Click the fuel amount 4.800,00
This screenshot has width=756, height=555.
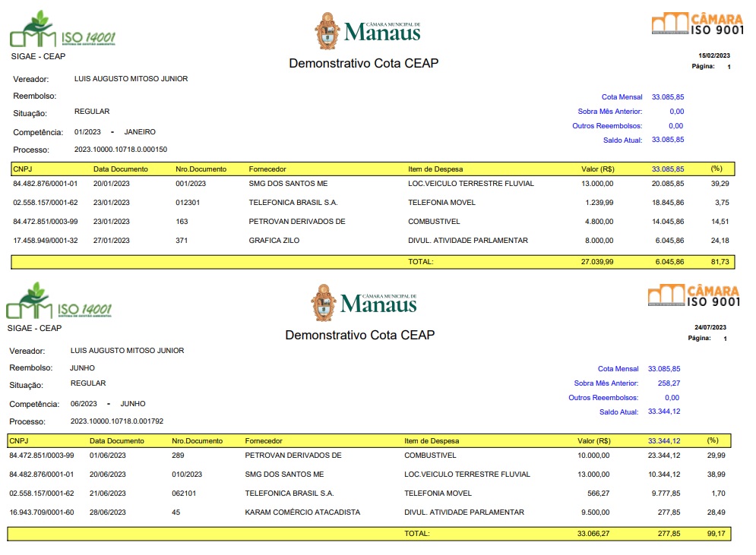[x=599, y=222]
